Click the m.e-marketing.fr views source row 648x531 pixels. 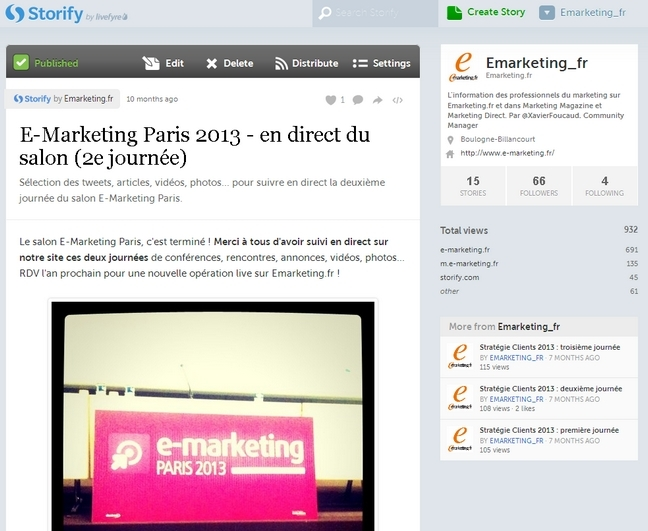[539, 264]
